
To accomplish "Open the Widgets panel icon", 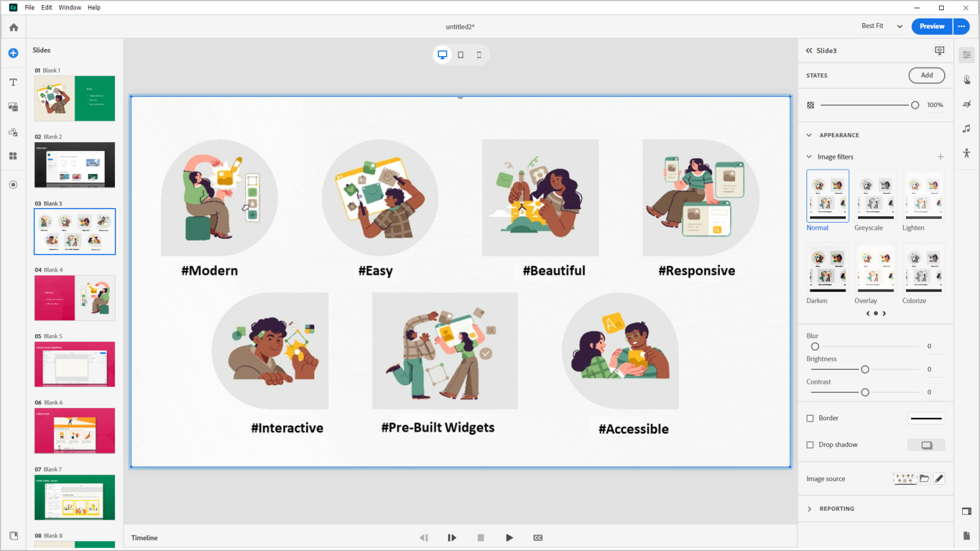I will point(13,155).
